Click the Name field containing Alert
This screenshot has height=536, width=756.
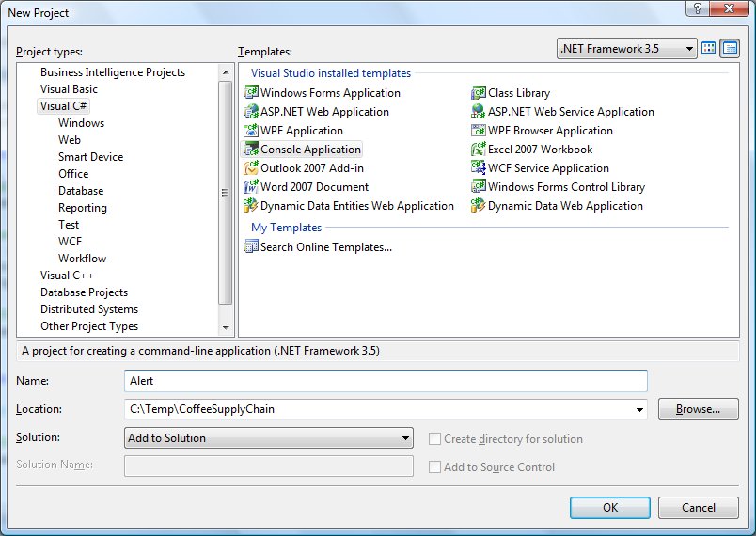click(386, 381)
